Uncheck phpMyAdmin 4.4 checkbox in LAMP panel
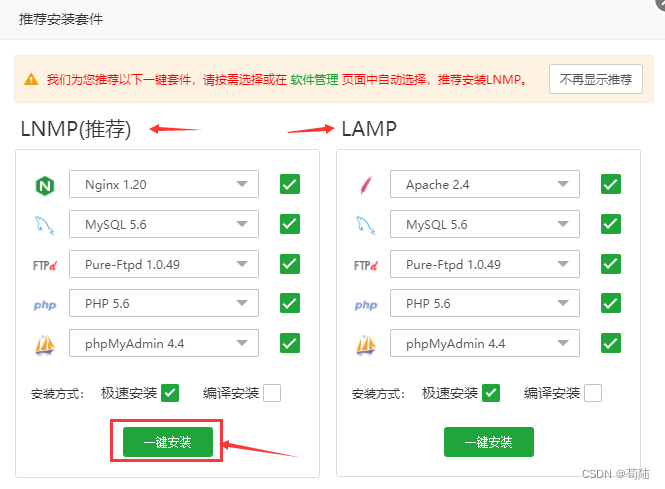 coord(611,343)
